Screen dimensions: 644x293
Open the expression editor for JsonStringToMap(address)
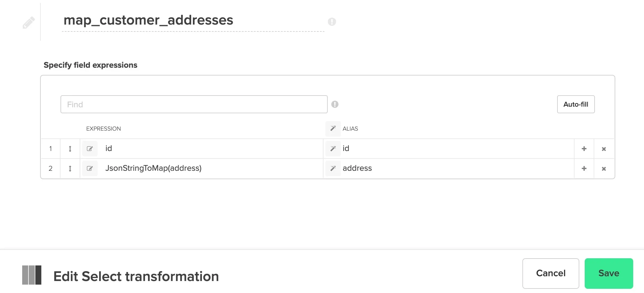coord(90,168)
